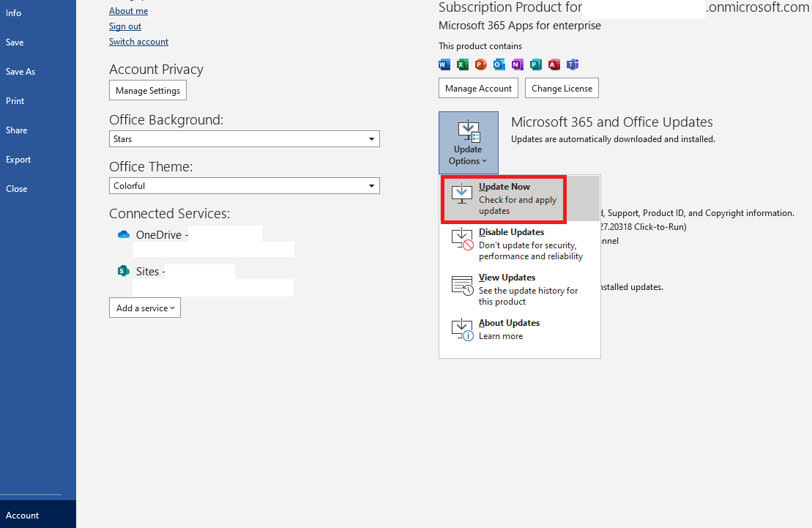Click the Manage Account button
Image resolution: width=812 pixels, height=528 pixels.
(479, 88)
